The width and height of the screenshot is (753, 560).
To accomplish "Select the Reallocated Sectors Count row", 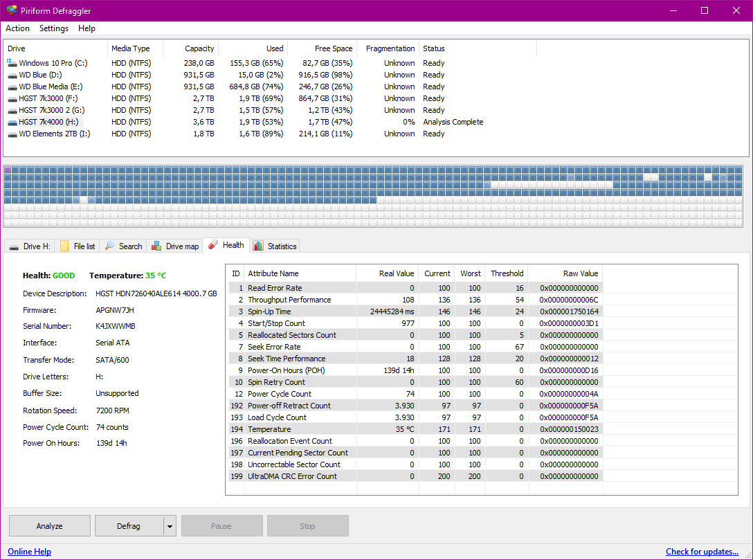I will tap(415, 335).
